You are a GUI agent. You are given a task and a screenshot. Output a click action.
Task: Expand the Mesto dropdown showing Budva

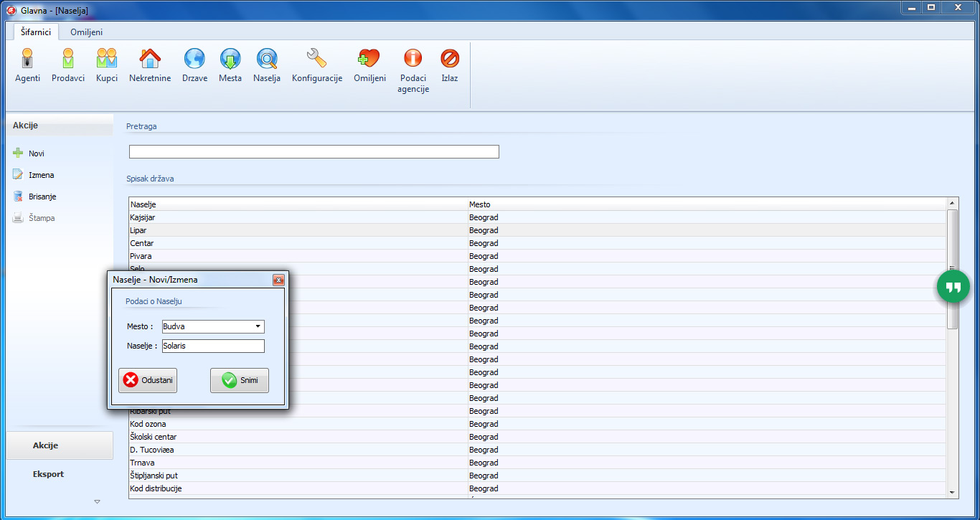(x=258, y=327)
